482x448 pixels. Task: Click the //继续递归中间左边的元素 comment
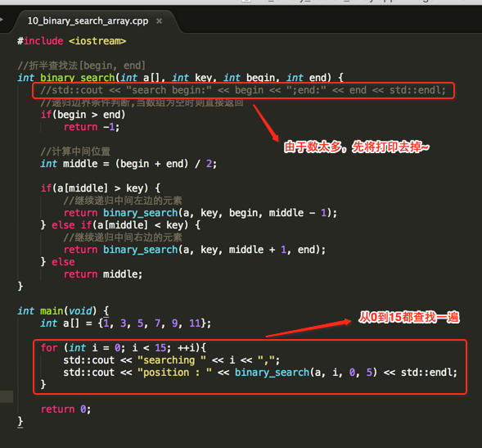(123, 201)
